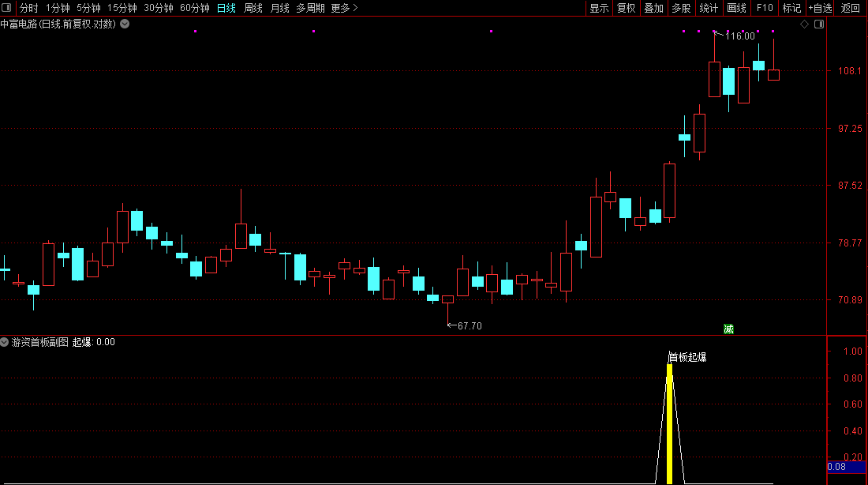Click the 返回 back button
This screenshot has width=868, height=485.
(x=851, y=9)
